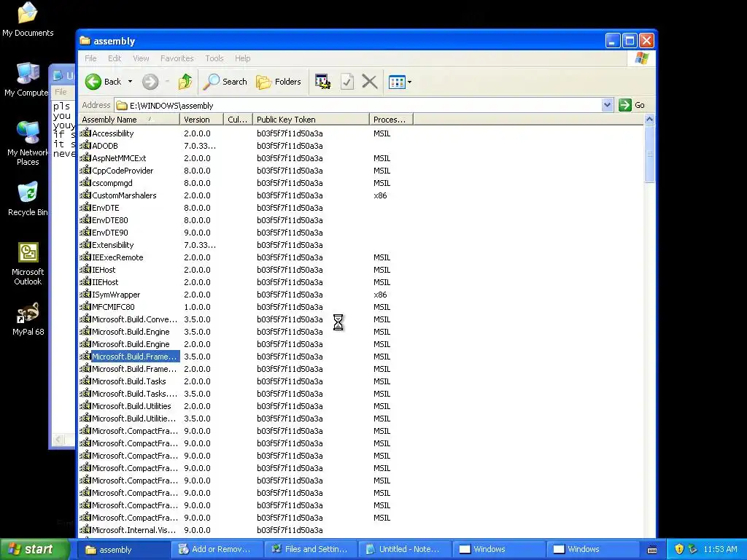This screenshot has height=560, width=747.
Task: Expand the Address bar dropdown
Action: (607, 105)
